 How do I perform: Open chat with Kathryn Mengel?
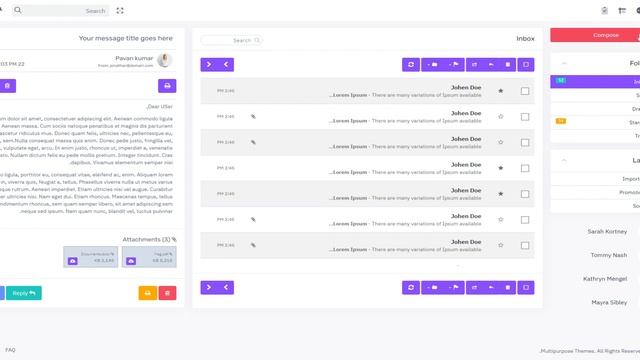[605, 279]
